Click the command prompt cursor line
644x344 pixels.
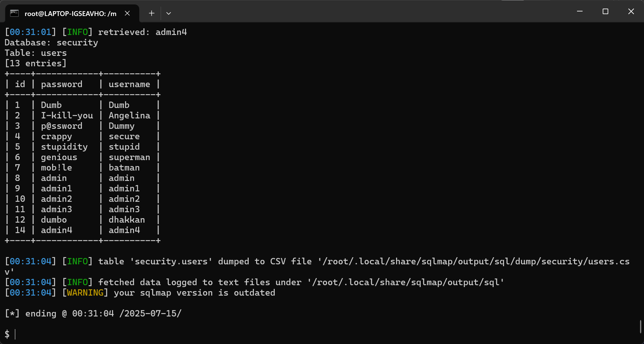(x=11, y=334)
